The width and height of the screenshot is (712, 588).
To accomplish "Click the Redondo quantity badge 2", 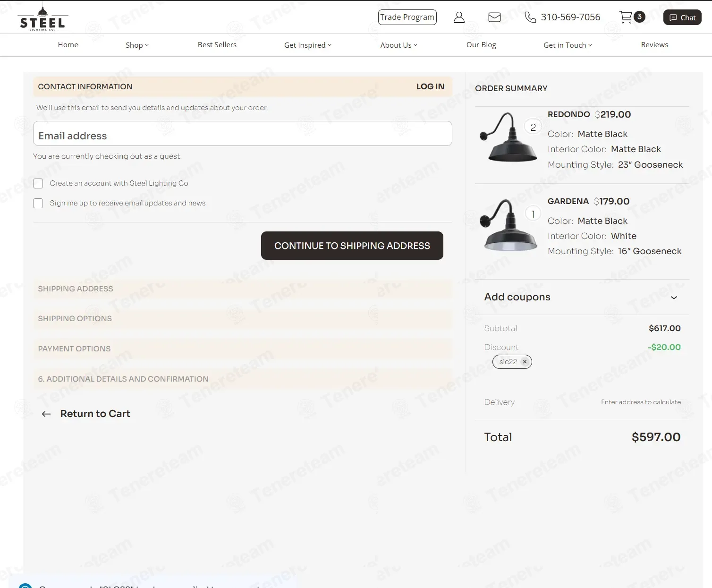I will (x=533, y=127).
